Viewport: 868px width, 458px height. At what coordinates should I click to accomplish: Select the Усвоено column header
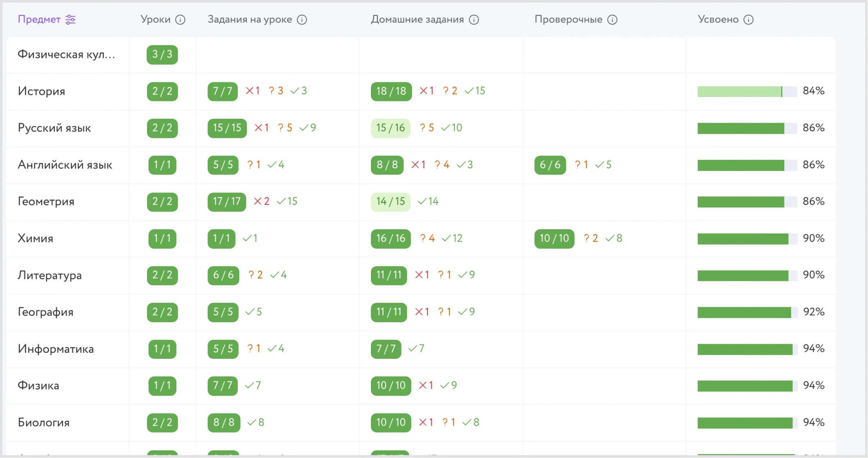[x=719, y=19]
